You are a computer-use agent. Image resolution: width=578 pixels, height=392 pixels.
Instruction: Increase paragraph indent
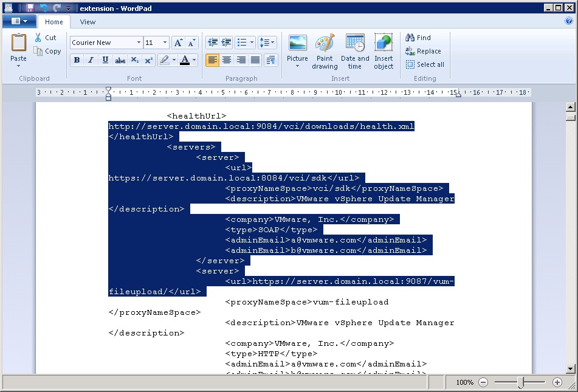click(226, 43)
